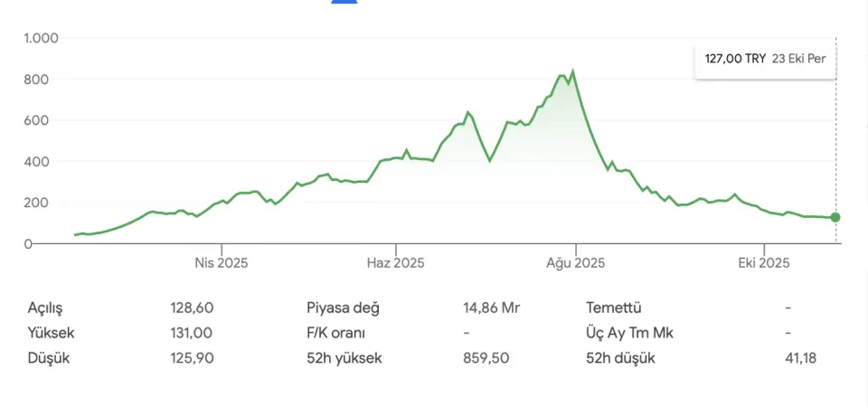
Task: Click the green end-point dot on the chart
Action: point(835,217)
